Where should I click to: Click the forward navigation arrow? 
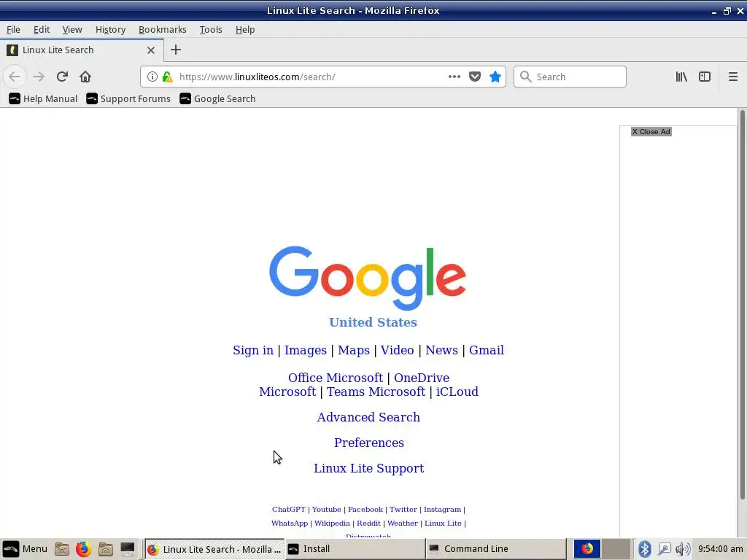pos(39,77)
